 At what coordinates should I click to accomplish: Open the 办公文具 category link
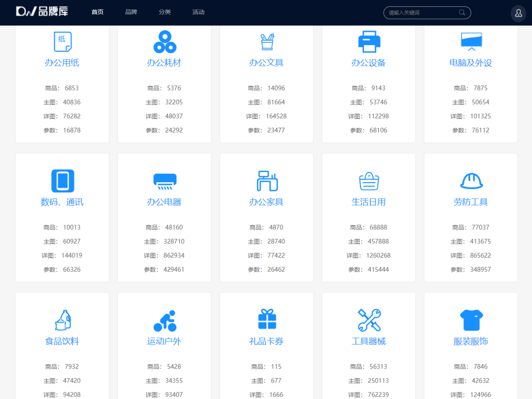(x=266, y=63)
